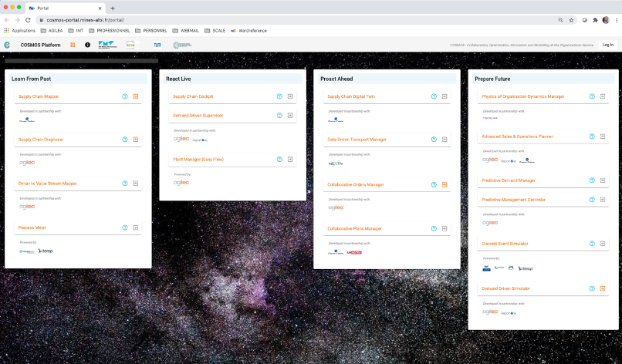Image resolution: width=622 pixels, height=364 pixels.
Task: Launch Demand Driven Supervisor via launch icon
Action: pyautogui.click(x=290, y=116)
